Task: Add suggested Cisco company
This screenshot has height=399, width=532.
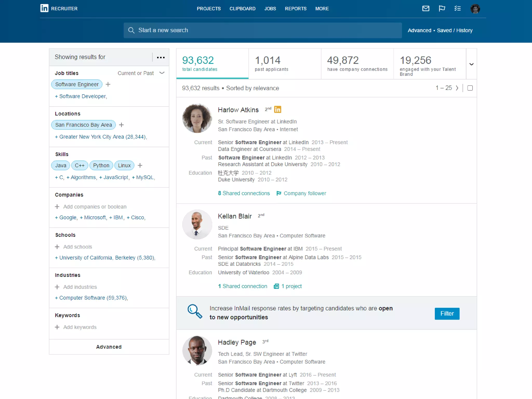Action: pyautogui.click(x=136, y=217)
